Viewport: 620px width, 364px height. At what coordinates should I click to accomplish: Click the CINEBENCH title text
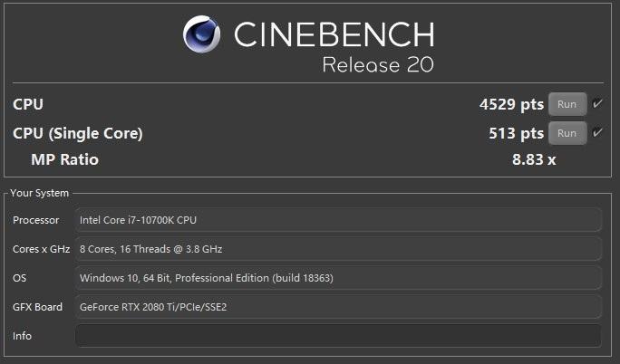tap(334, 34)
